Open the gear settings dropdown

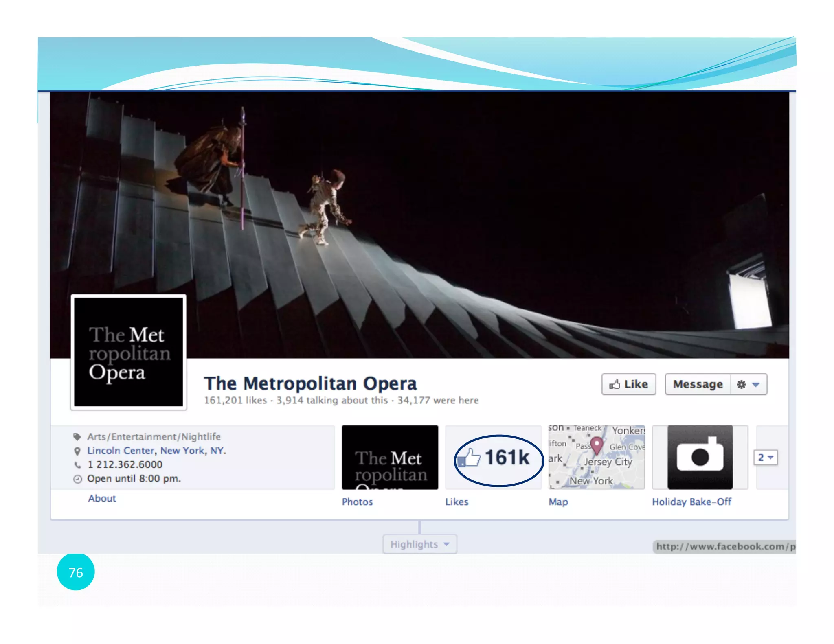pos(748,384)
